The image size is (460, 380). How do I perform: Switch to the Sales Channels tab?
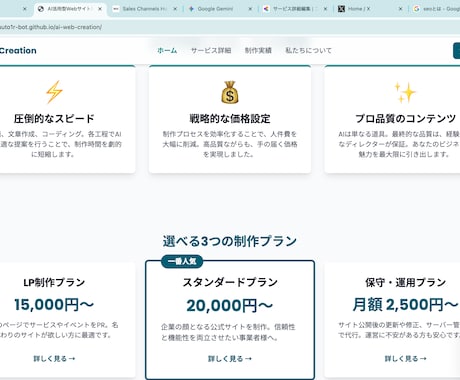[x=145, y=9]
